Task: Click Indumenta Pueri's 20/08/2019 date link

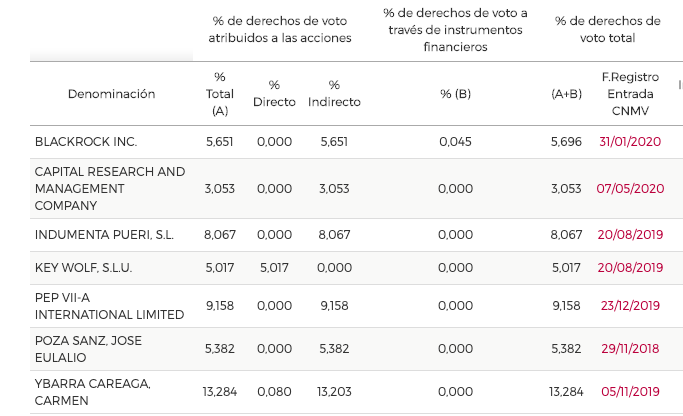Action: coord(630,234)
